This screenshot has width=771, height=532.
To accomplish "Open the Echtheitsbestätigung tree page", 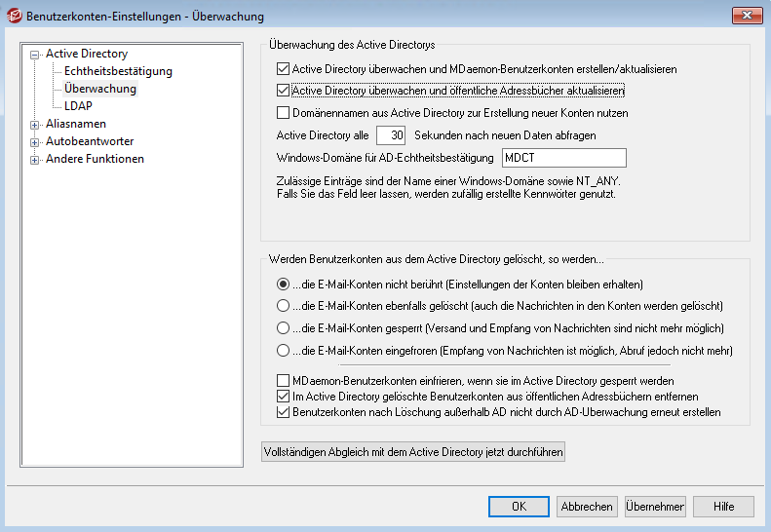I will point(118,72).
